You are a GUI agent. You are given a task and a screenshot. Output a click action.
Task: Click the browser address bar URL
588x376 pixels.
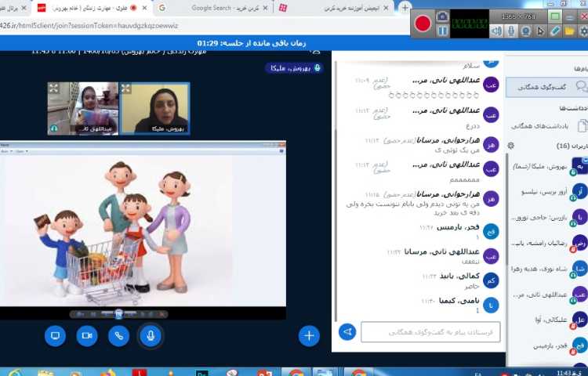89,26
